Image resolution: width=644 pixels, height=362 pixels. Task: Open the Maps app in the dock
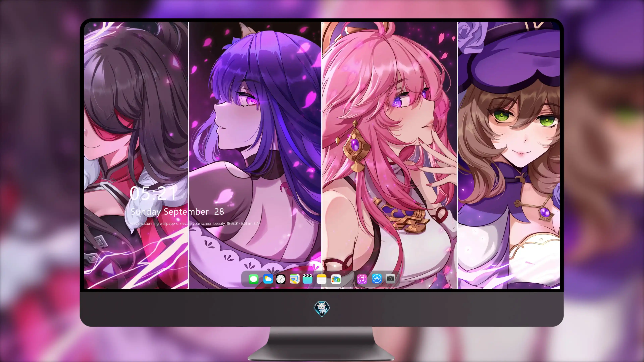pos(294,279)
